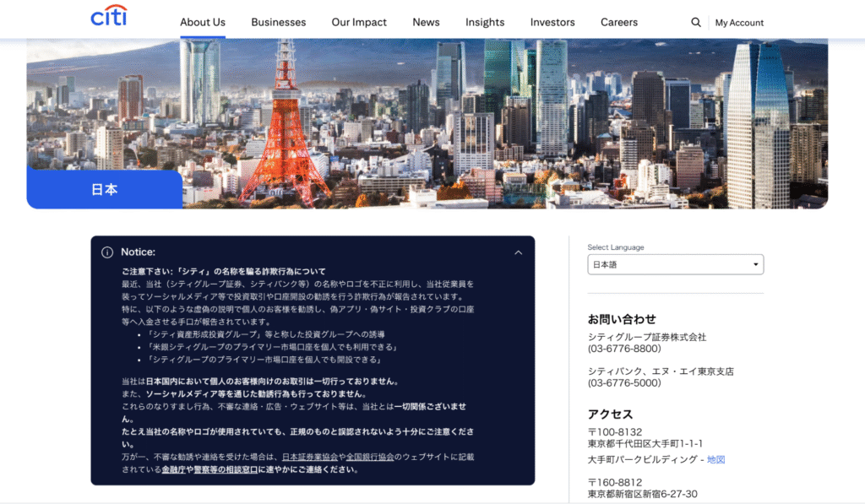Click the Tokyo skyline banner image

click(x=427, y=123)
